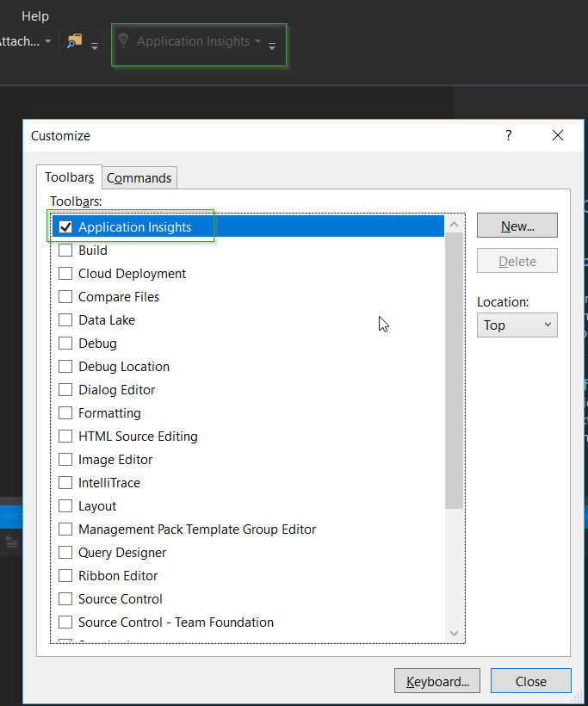
Task: Toggle the Formatting toolbar checkbox
Action: [x=65, y=413]
